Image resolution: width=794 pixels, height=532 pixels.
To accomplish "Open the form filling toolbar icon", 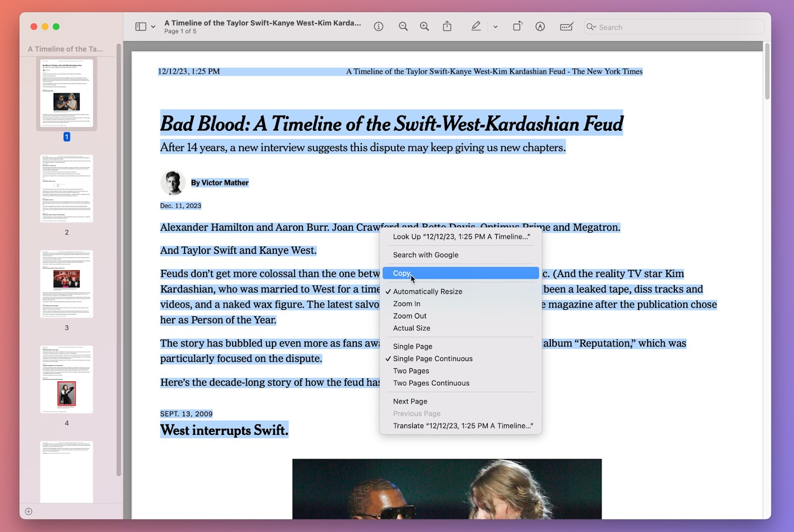I will click(x=566, y=27).
